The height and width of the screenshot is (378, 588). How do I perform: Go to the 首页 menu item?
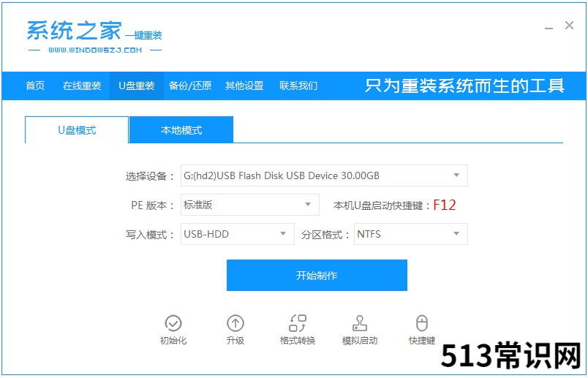(35, 86)
